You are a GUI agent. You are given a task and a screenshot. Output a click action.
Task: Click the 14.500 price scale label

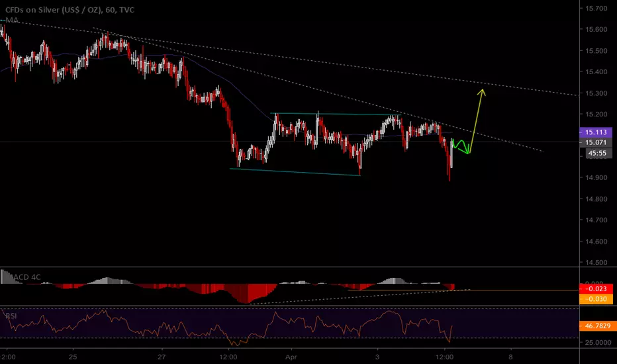click(x=596, y=262)
